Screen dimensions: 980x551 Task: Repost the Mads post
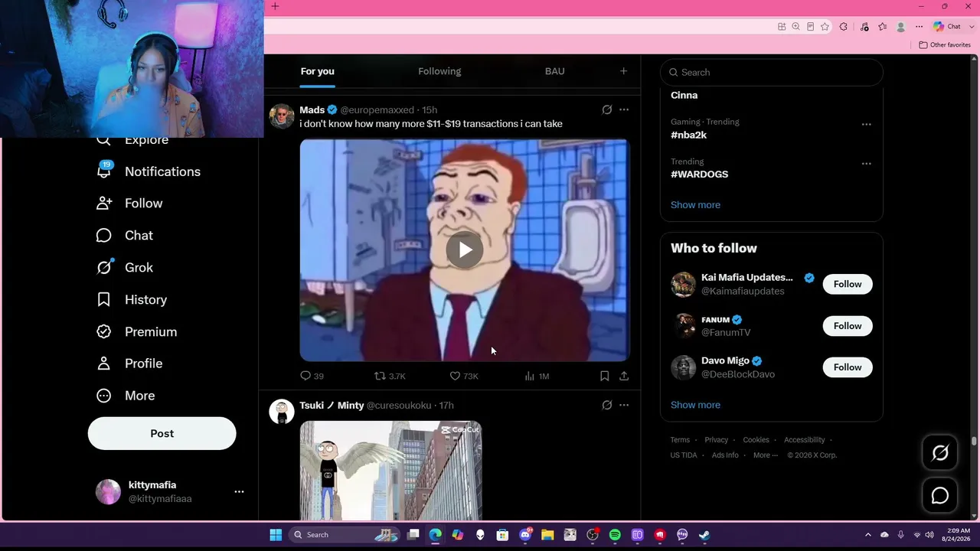[390, 376]
